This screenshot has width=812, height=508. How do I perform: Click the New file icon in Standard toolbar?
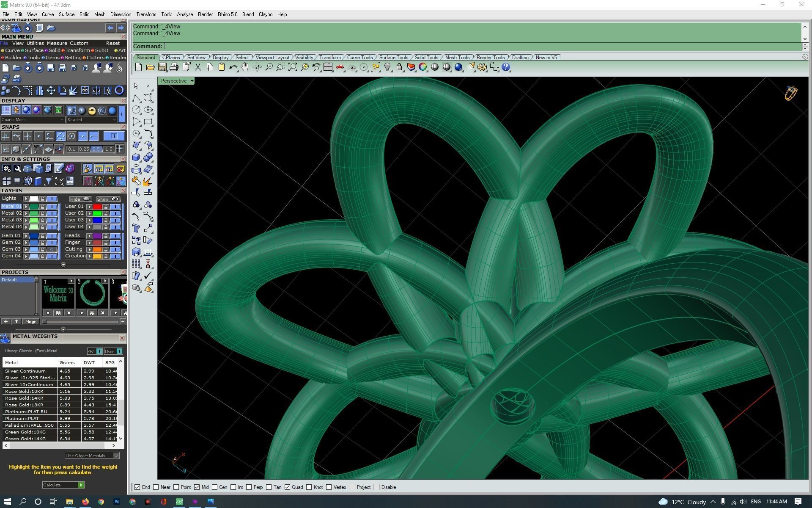pyautogui.click(x=138, y=67)
